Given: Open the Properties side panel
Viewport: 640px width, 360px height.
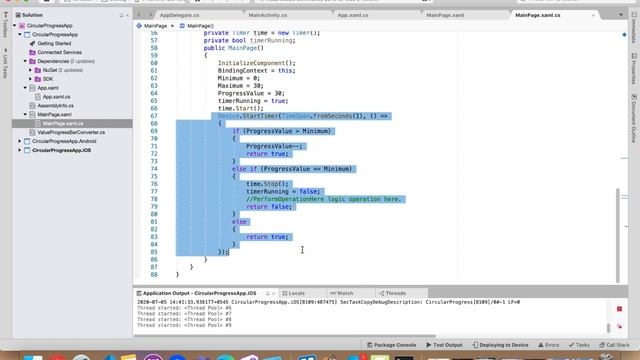Looking at the screenshot, I should [x=634, y=69].
